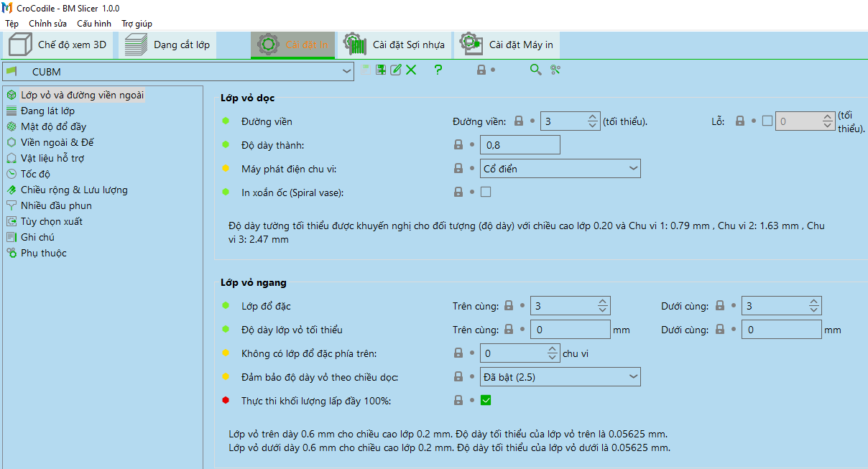The height and width of the screenshot is (469, 868).
Task: Toggle the Lỗ checkbox
Action: [x=767, y=121]
